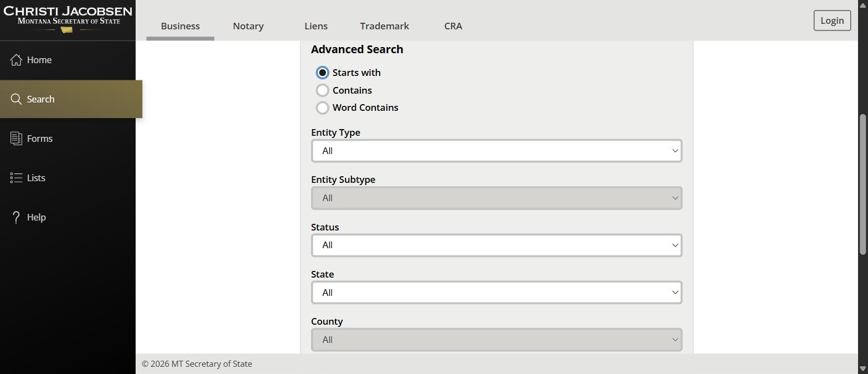Click the Login button
This screenshot has width=868, height=374.
point(832,21)
